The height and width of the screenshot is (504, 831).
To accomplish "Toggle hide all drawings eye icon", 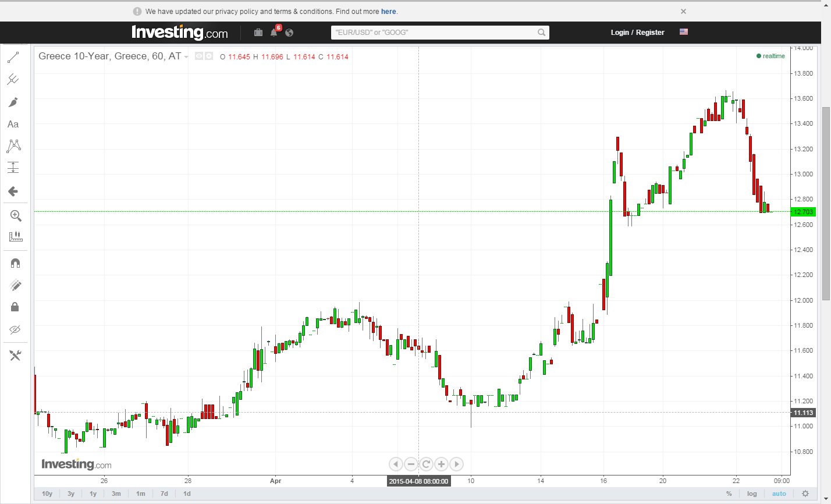I will click(15, 330).
